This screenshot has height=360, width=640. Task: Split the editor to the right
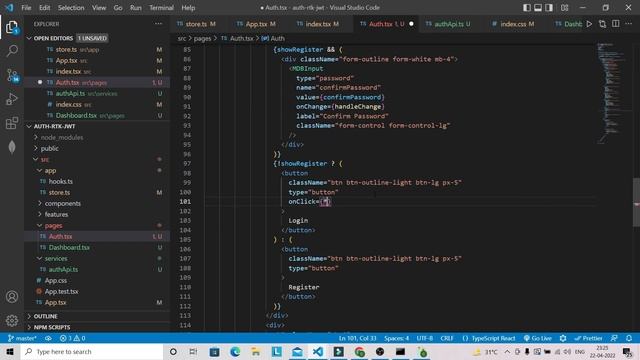click(616, 24)
